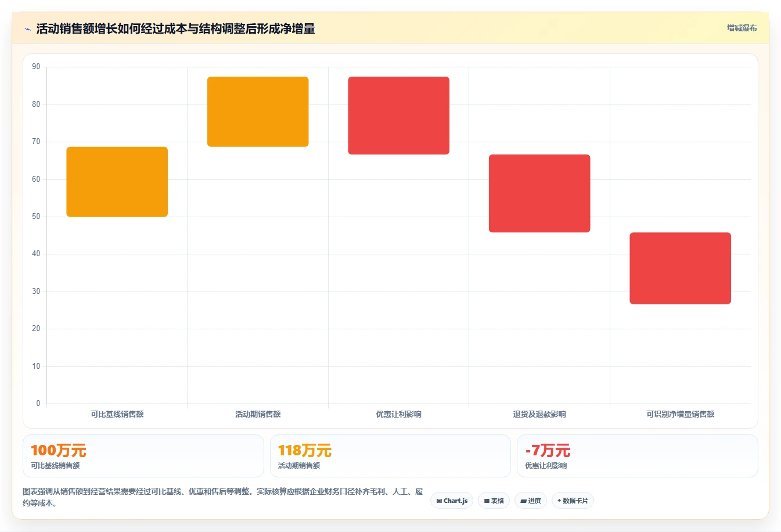Select the Chart.js chip
This screenshot has height=532, width=781.
pyautogui.click(x=452, y=501)
